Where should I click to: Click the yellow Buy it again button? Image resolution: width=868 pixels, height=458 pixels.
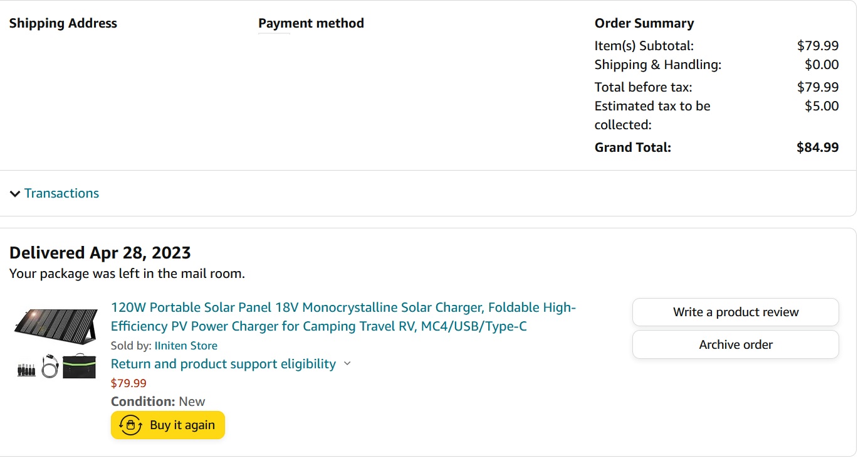pos(168,425)
